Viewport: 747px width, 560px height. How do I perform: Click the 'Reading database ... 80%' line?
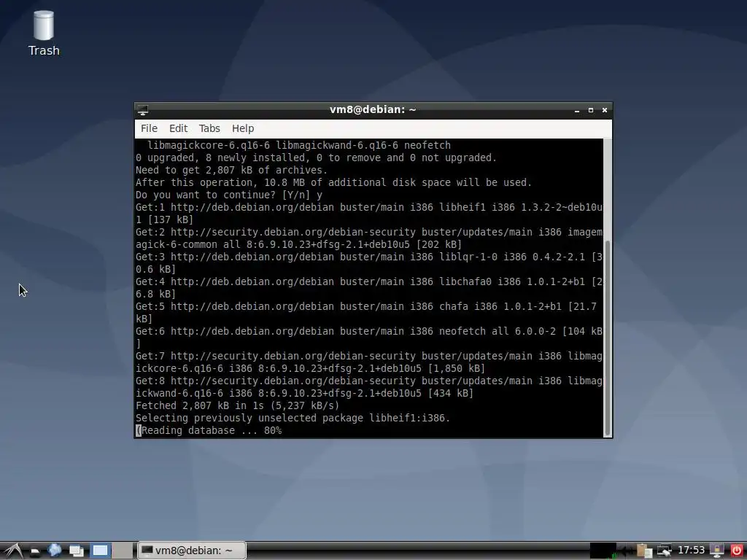pos(209,430)
